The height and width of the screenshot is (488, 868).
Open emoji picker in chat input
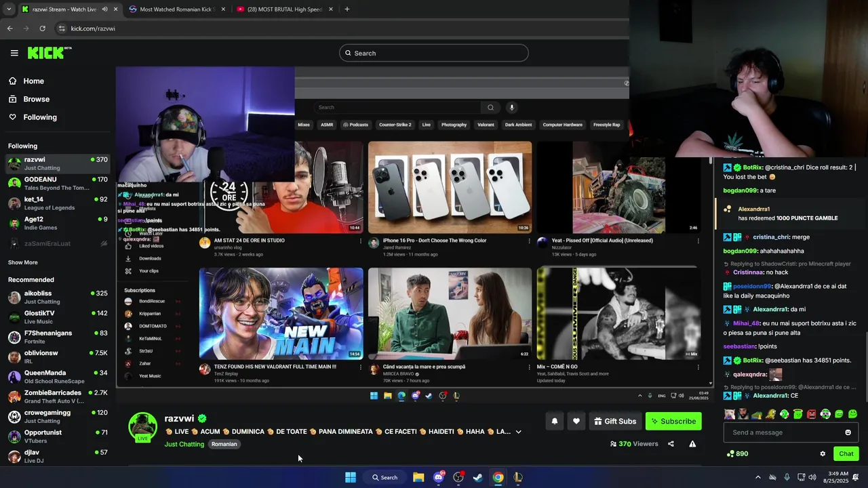click(848, 432)
